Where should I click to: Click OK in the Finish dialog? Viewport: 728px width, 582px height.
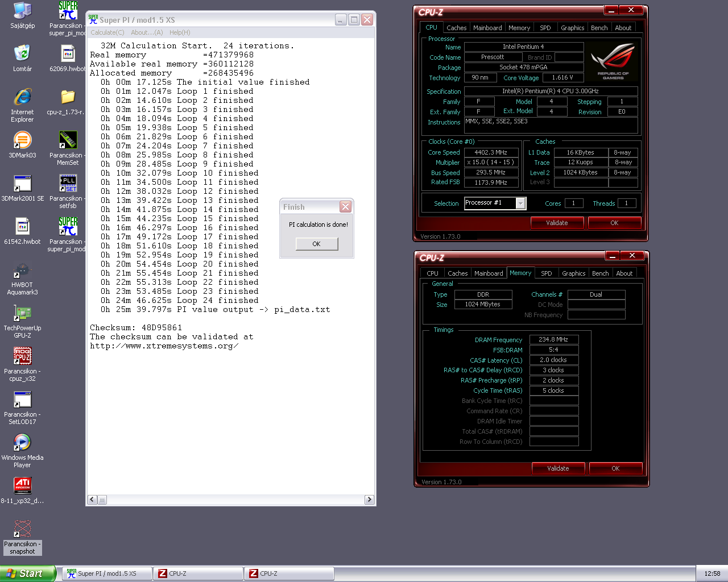coord(317,244)
